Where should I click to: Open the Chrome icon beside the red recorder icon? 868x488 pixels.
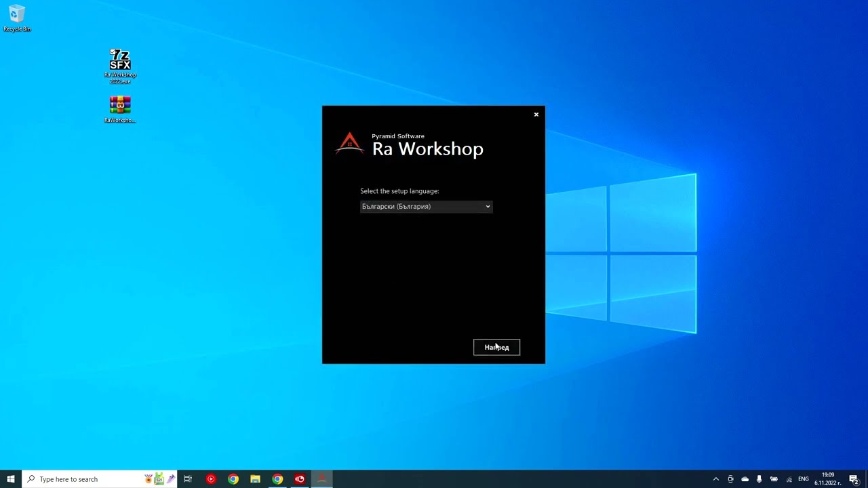pyautogui.click(x=277, y=479)
